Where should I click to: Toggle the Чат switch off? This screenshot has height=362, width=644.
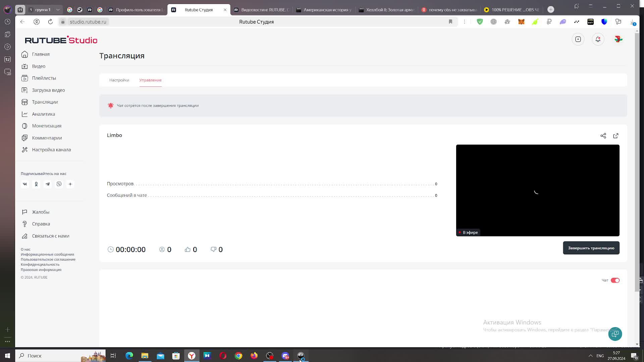[615, 280]
